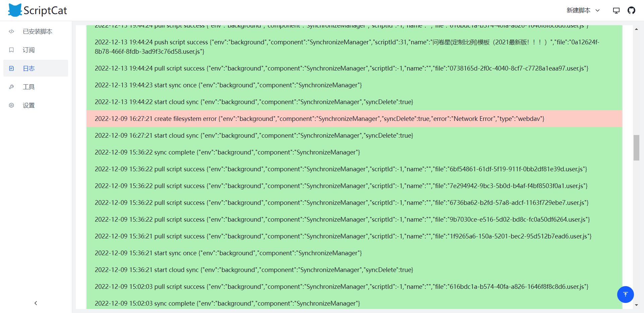644x313 pixels.
Task: Select the wrench icon beside 工具
Action: 11,87
